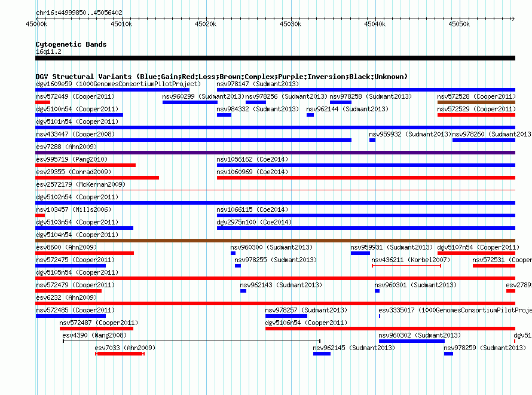Click nsv960301 (Sudmant2013) label
The width and height of the screenshot is (532, 395).
pos(415,285)
